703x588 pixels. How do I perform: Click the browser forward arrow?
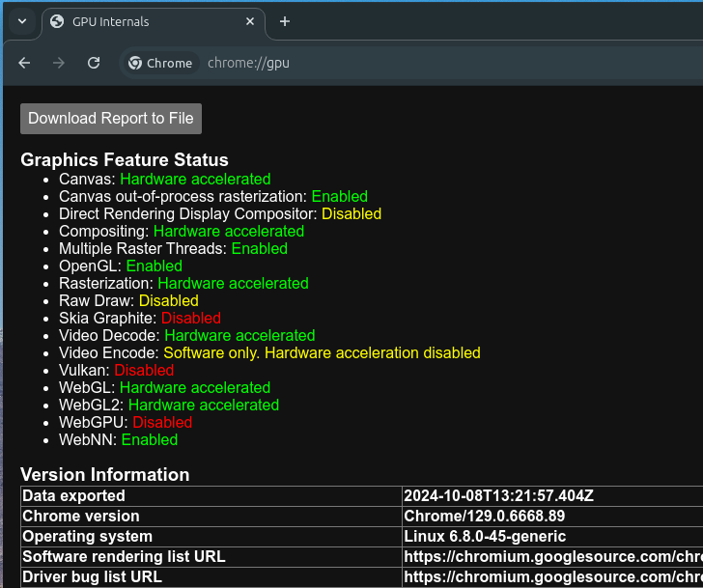coord(59,63)
